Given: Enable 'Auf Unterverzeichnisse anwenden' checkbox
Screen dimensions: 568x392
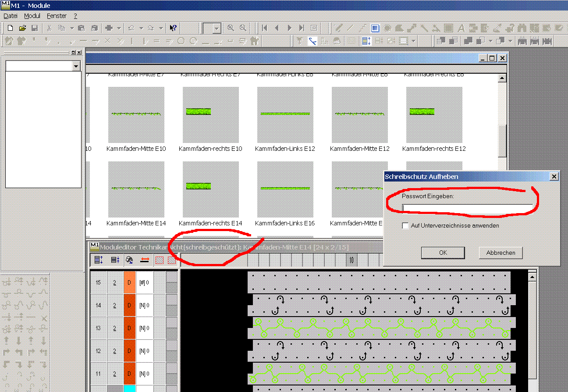Looking at the screenshot, I should (405, 226).
